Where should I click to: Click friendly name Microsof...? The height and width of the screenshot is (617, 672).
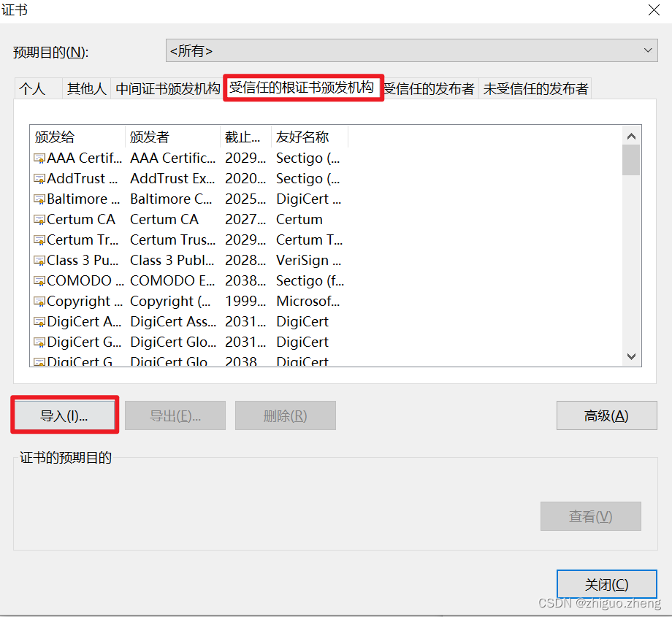click(x=308, y=302)
